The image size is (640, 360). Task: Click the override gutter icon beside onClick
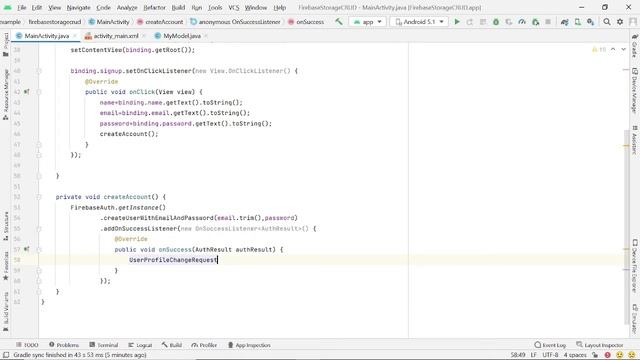click(x=27, y=92)
